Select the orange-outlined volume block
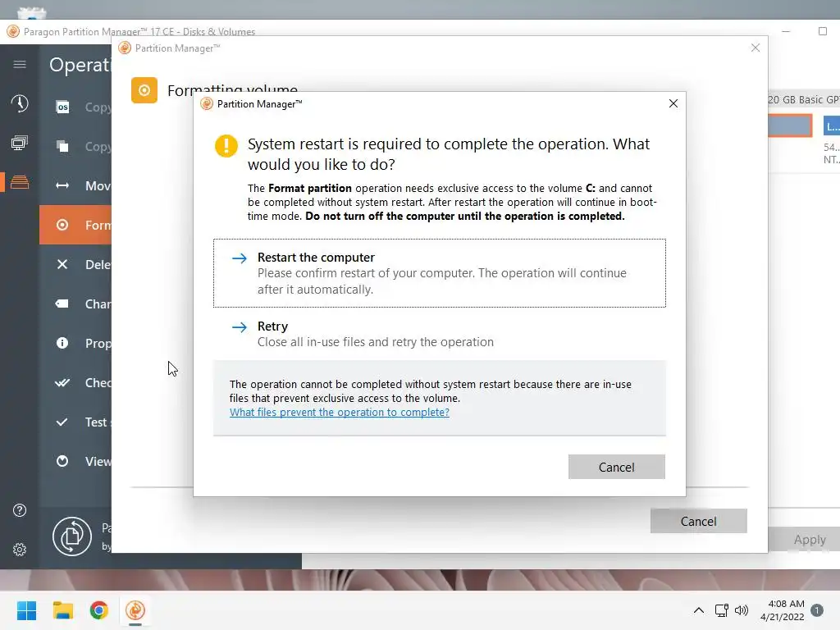Image resolution: width=840 pixels, height=630 pixels. [790, 126]
